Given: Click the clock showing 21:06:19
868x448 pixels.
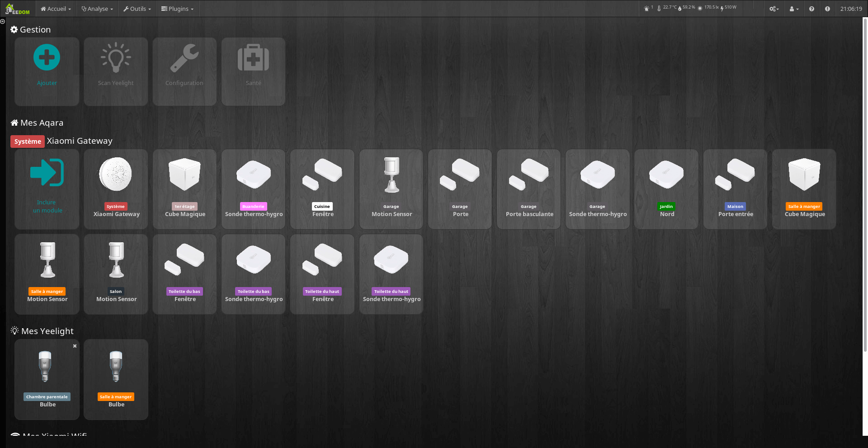Looking at the screenshot, I should coord(851,9).
